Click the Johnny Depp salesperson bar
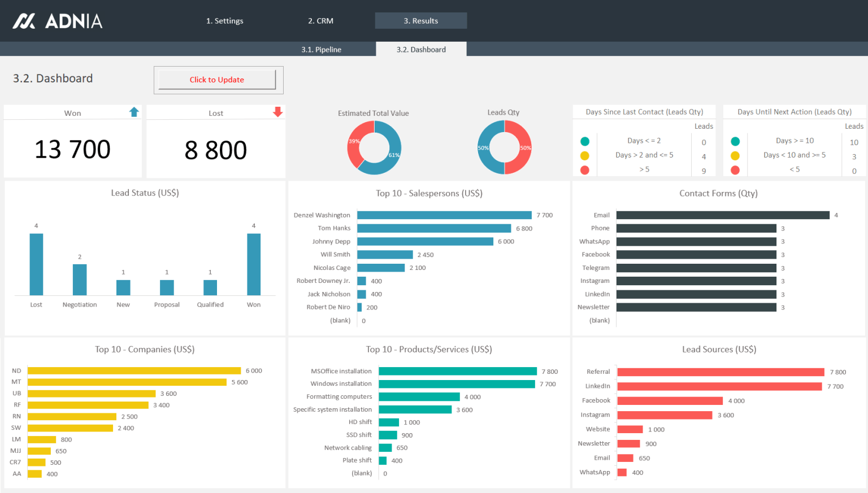Image resolution: width=868 pixels, height=493 pixels. [x=425, y=241]
